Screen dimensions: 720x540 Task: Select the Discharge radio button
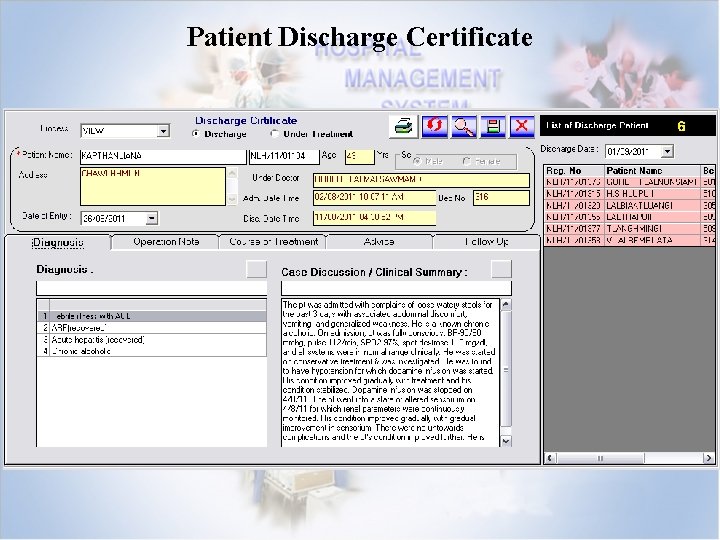pyautogui.click(x=196, y=133)
